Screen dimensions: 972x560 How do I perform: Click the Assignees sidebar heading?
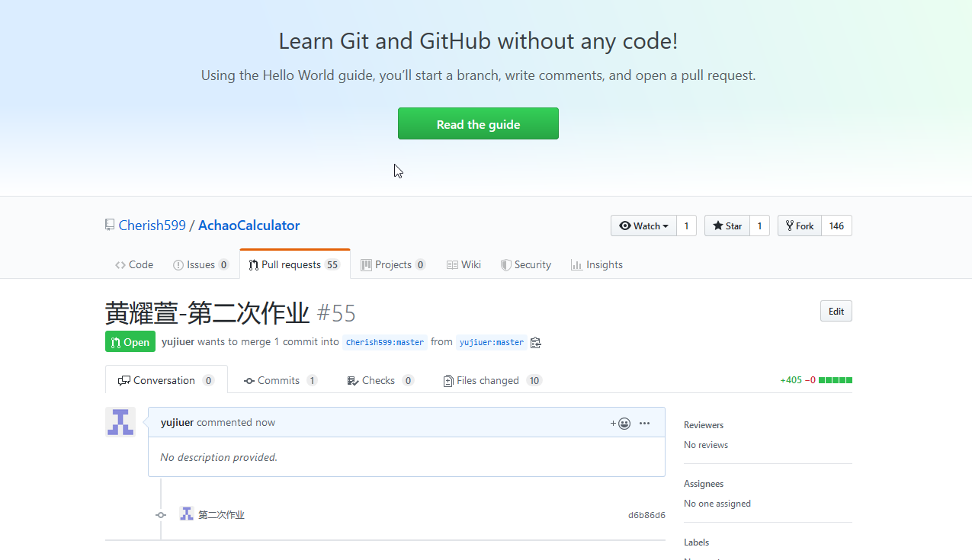click(x=704, y=484)
